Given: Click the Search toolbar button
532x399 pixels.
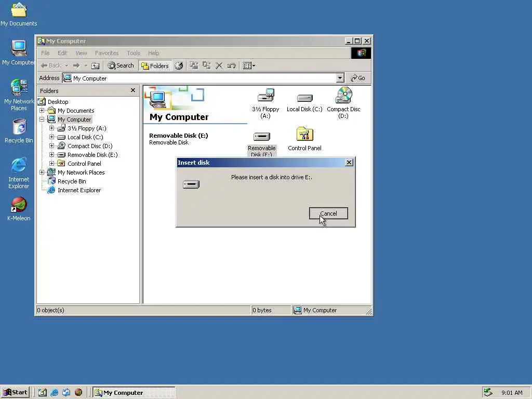Looking at the screenshot, I should tap(121, 65).
